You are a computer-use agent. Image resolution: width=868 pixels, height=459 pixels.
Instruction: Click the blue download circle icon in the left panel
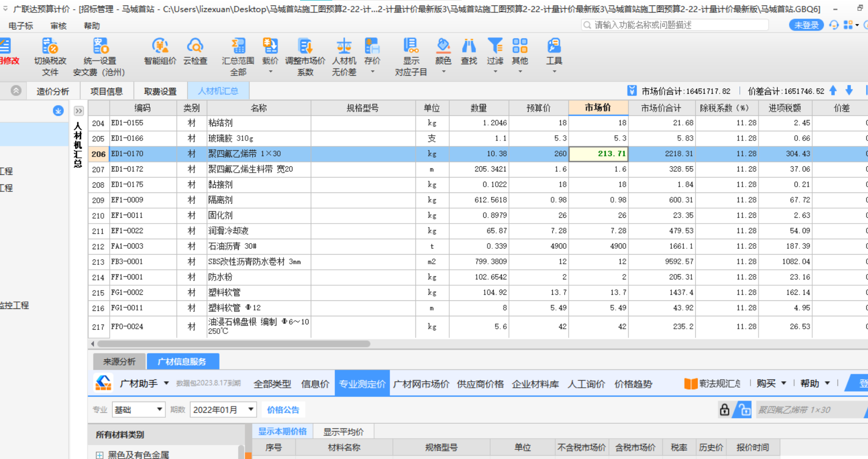click(x=58, y=111)
